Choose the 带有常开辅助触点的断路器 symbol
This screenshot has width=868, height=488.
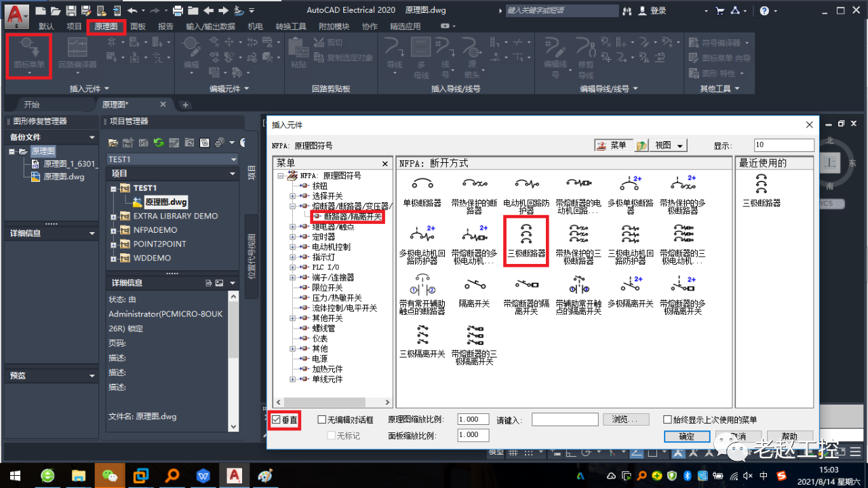[422, 295]
